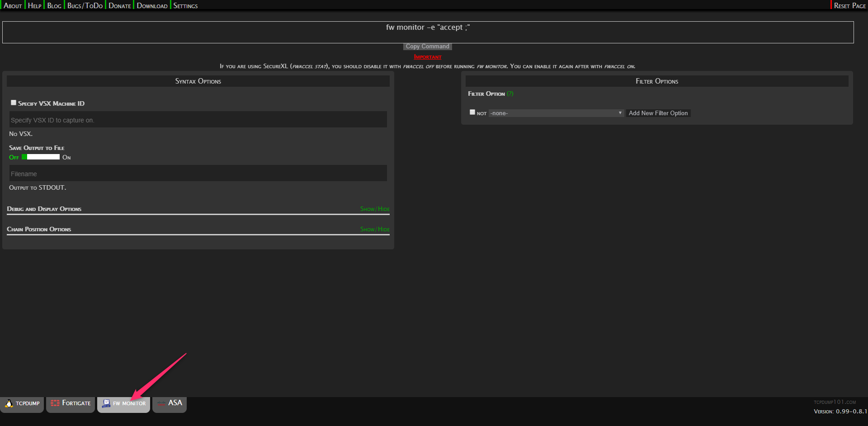Open the Bugs/ToDo menu item
This screenshot has height=426, width=868.
[x=85, y=5]
